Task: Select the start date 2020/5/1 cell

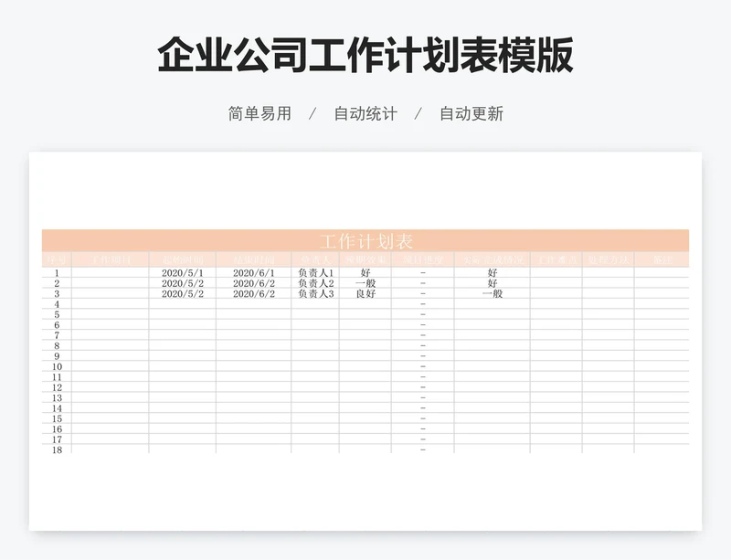Action: pyautogui.click(x=183, y=273)
